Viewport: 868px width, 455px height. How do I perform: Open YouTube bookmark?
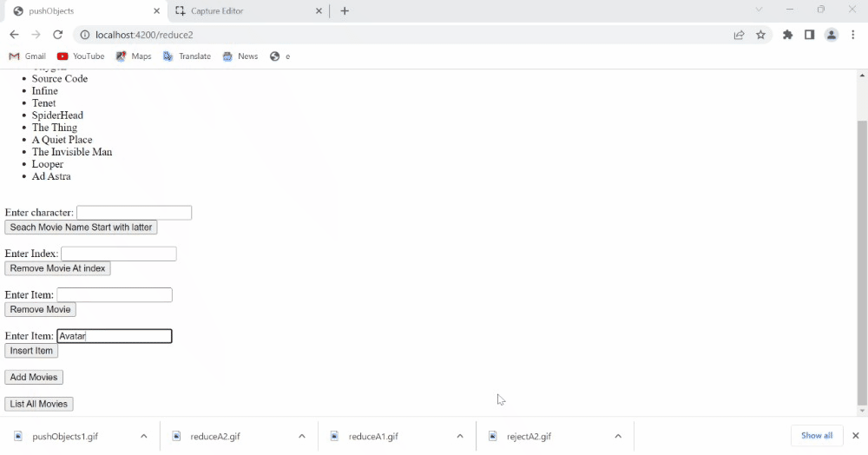81,56
